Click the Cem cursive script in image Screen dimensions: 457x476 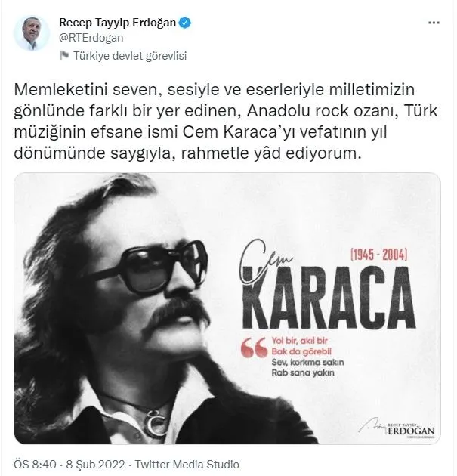pyautogui.click(x=264, y=263)
